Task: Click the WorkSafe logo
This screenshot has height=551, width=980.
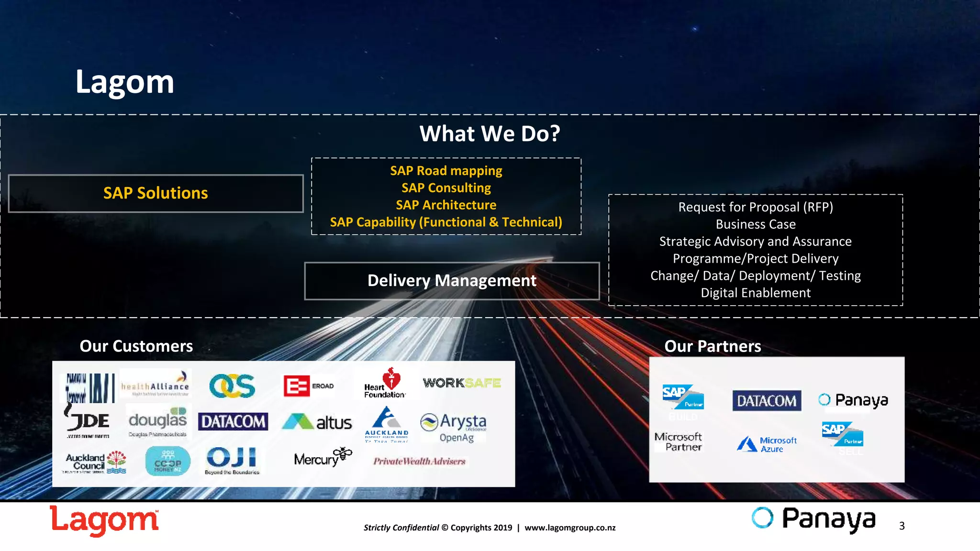Action: (462, 383)
